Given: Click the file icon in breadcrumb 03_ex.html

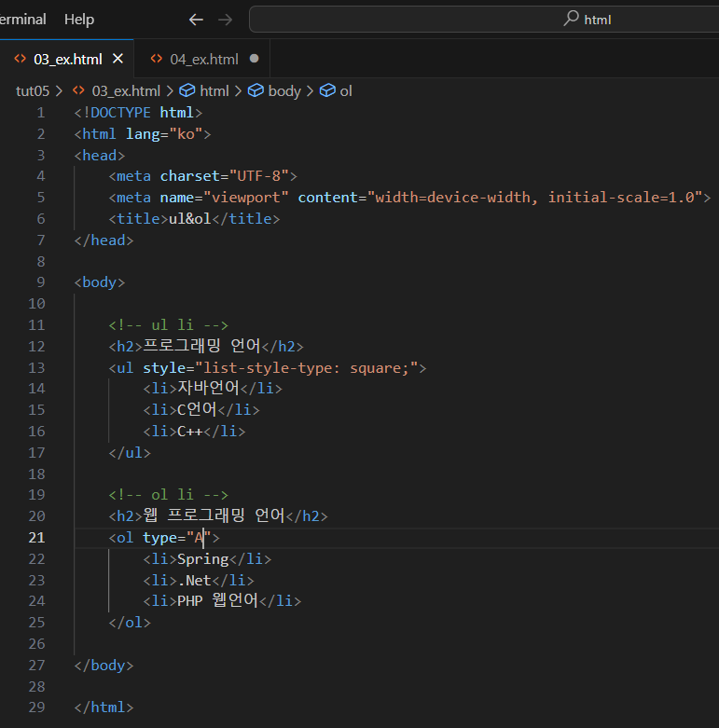Looking at the screenshot, I should coord(78,90).
